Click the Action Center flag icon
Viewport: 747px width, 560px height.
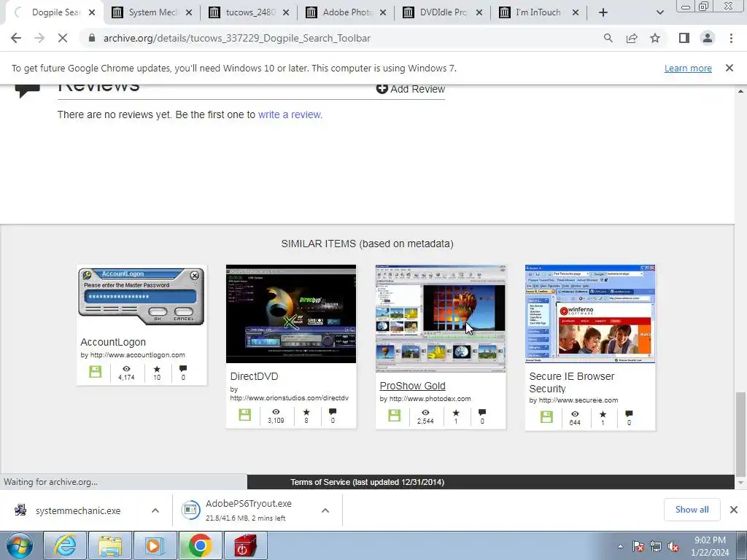pos(638,547)
